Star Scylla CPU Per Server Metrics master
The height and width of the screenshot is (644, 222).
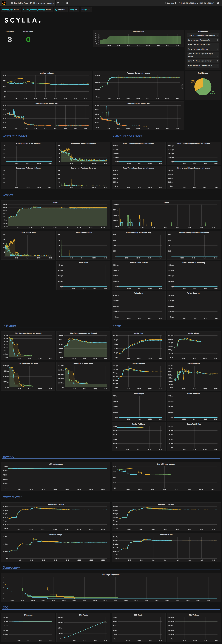(217, 35)
